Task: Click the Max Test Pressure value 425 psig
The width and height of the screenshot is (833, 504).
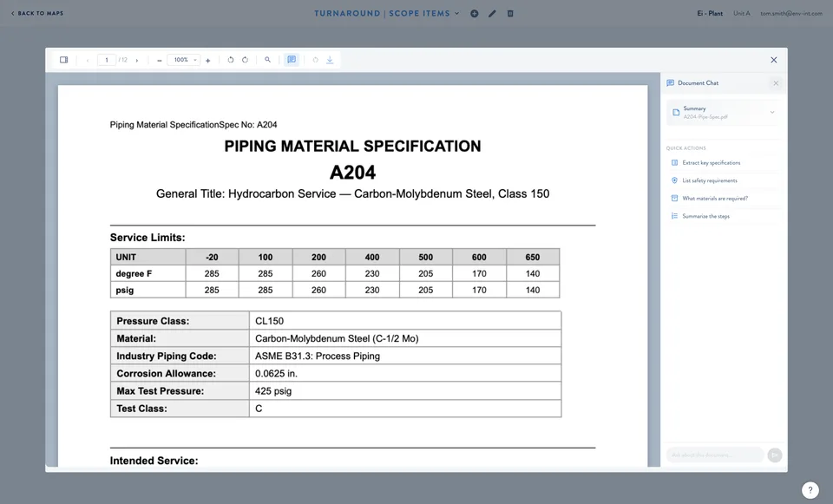Action: pyautogui.click(x=273, y=391)
